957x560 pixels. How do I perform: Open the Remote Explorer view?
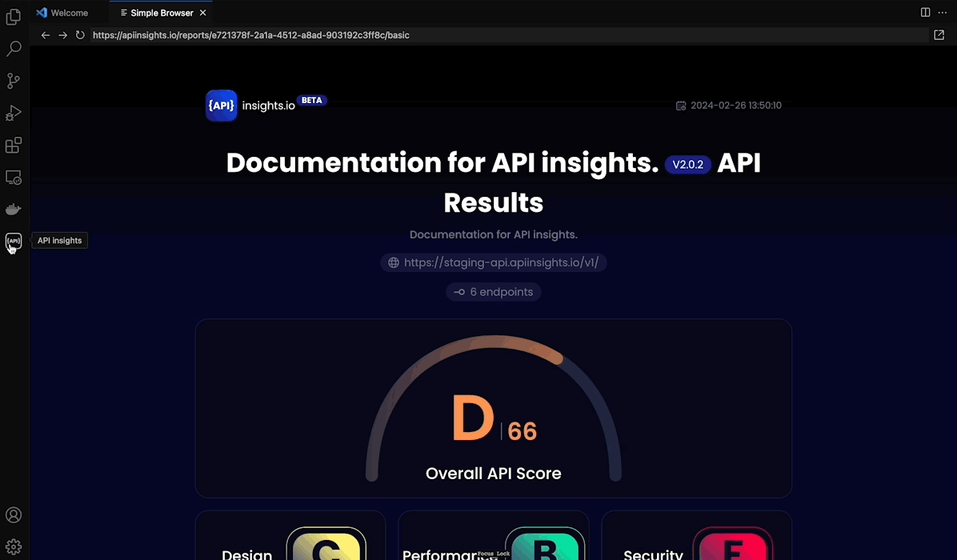[14, 178]
